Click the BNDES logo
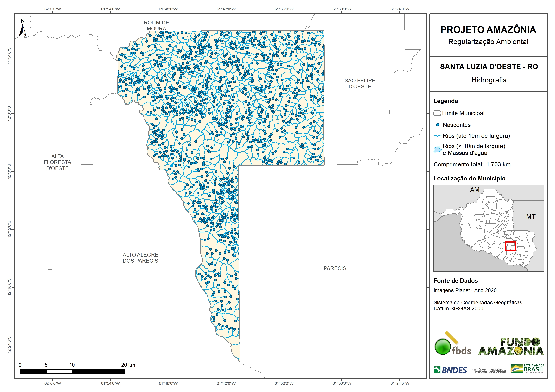The height and width of the screenshot is (392, 555). tap(450, 370)
